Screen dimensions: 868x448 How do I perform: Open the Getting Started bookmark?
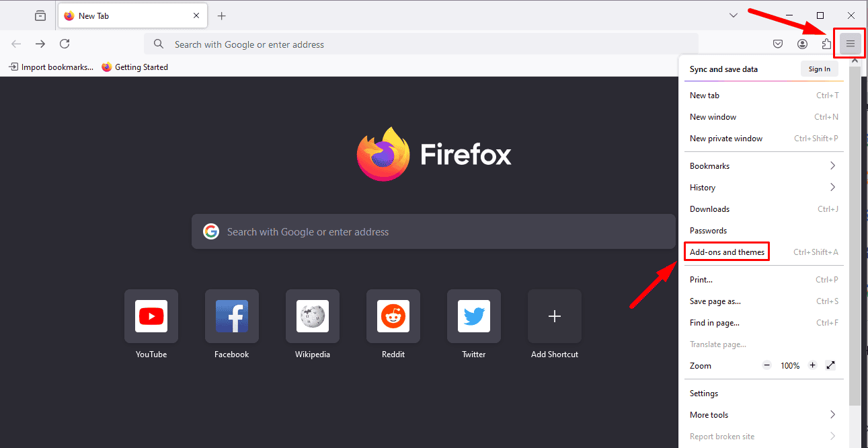pos(134,67)
